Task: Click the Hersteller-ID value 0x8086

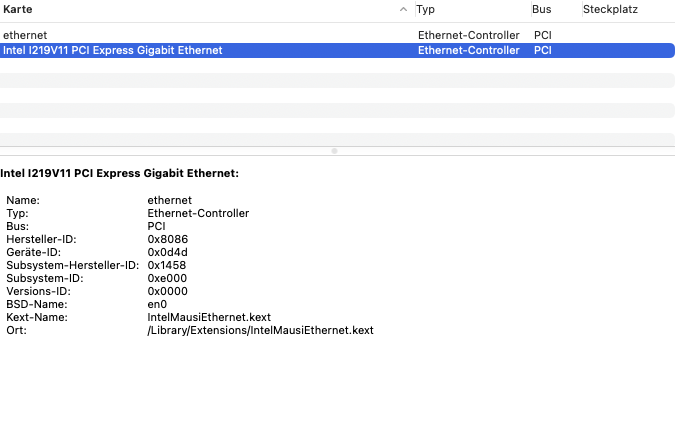Action: [x=167, y=239]
